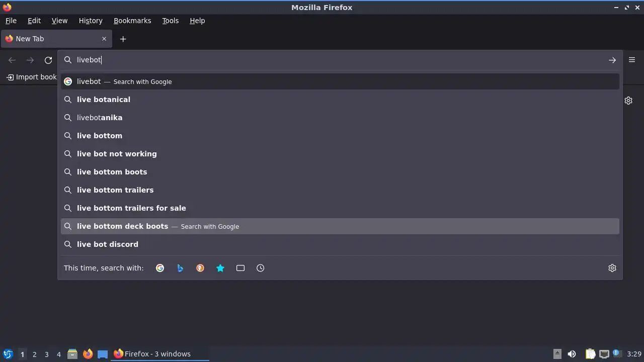Switch to virtual desktop 2

tap(34, 354)
